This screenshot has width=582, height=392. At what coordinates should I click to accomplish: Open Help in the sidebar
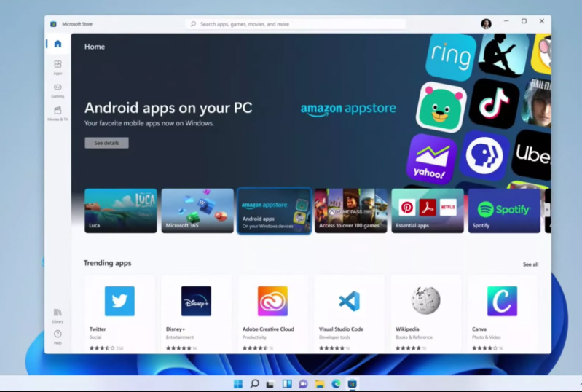58,337
